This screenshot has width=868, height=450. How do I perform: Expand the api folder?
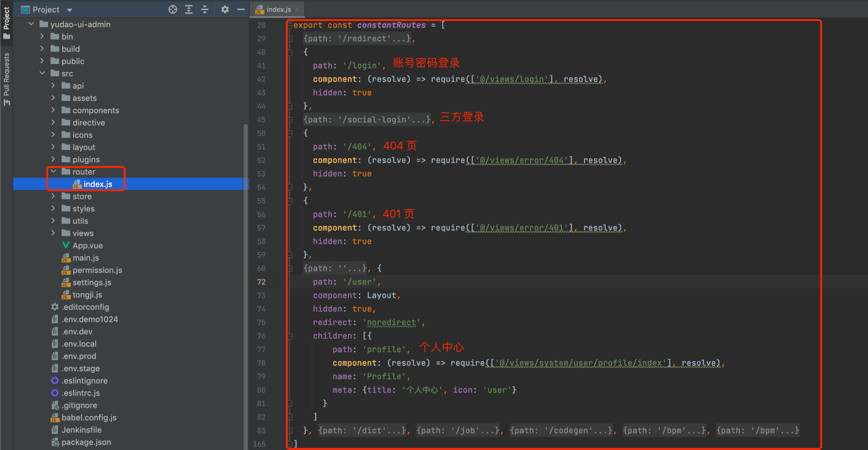pyautogui.click(x=53, y=85)
